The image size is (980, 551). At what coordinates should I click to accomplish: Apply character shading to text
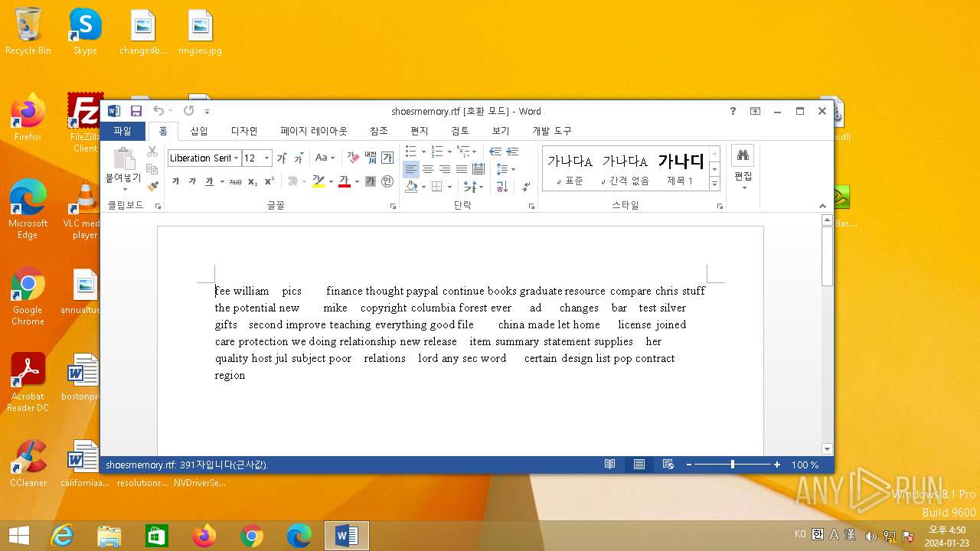pos(371,182)
